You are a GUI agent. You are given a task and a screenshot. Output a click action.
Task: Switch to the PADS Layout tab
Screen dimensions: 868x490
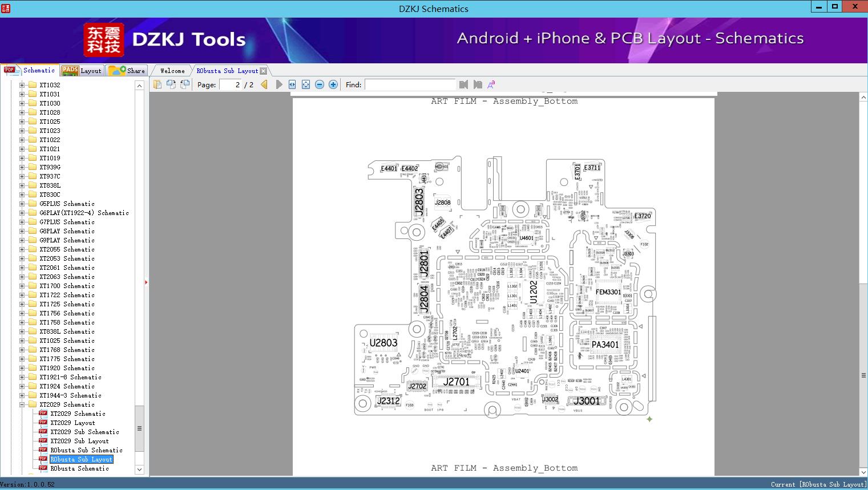point(82,71)
